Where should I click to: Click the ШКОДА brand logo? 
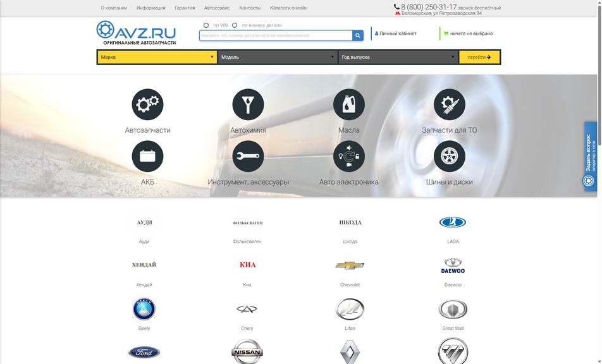pyautogui.click(x=350, y=222)
